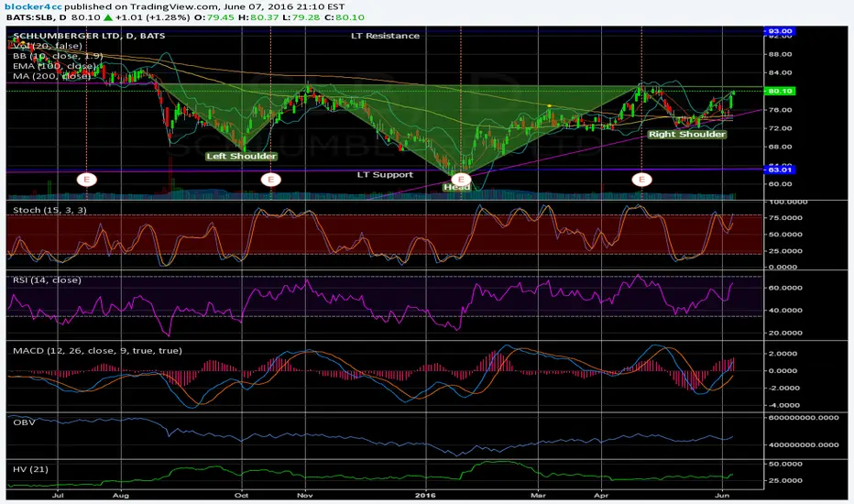Click the 63.01 support price label
This screenshot has width=854, height=504.
(x=780, y=170)
